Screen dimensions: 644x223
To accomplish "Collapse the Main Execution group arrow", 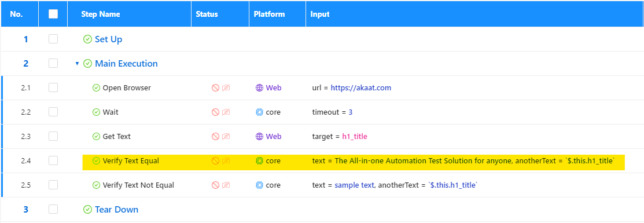I will coord(77,64).
